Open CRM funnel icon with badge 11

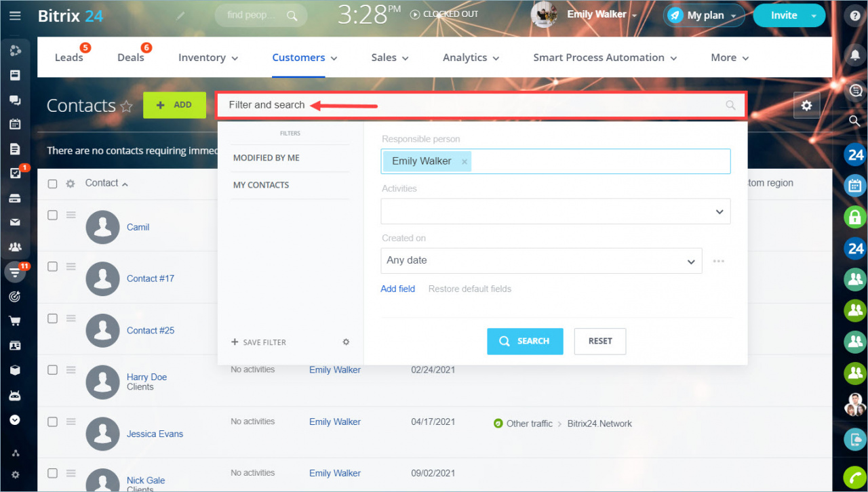15,272
